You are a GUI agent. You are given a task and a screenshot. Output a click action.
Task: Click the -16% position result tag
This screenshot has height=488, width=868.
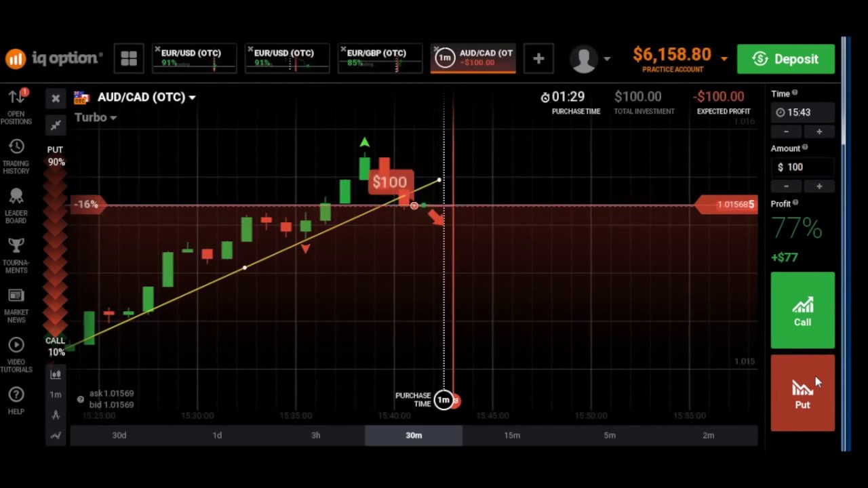coord(87,204)
